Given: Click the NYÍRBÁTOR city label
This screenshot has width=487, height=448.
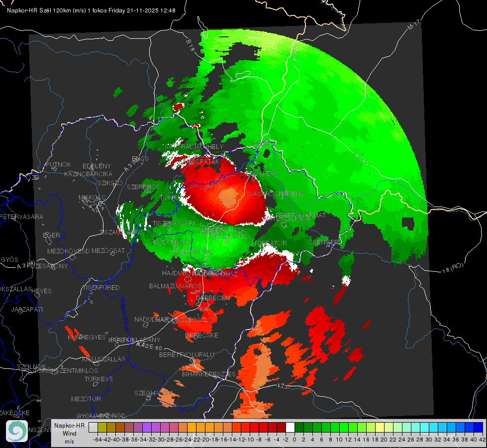Looking at the screenshot, I should click(x=269, y=243).
